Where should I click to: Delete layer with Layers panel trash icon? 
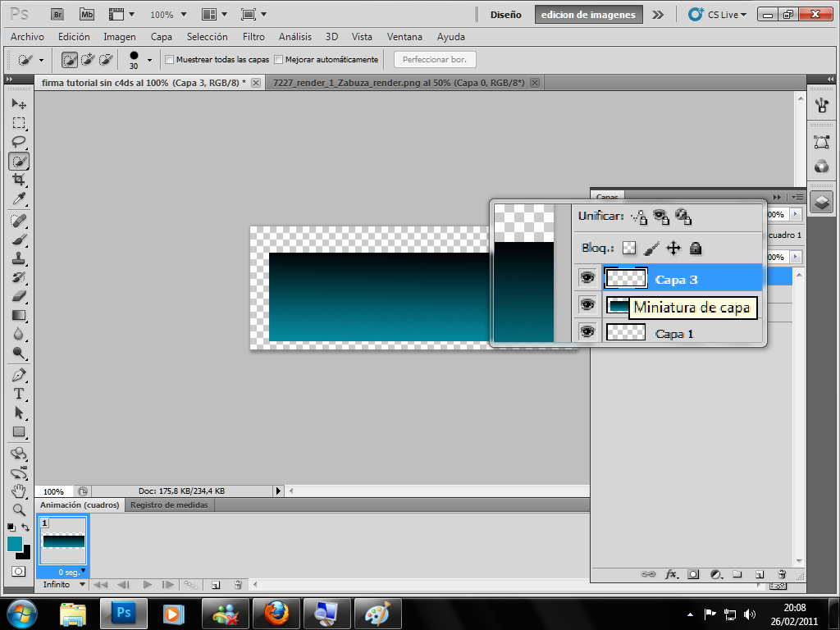tap(782, 574)
